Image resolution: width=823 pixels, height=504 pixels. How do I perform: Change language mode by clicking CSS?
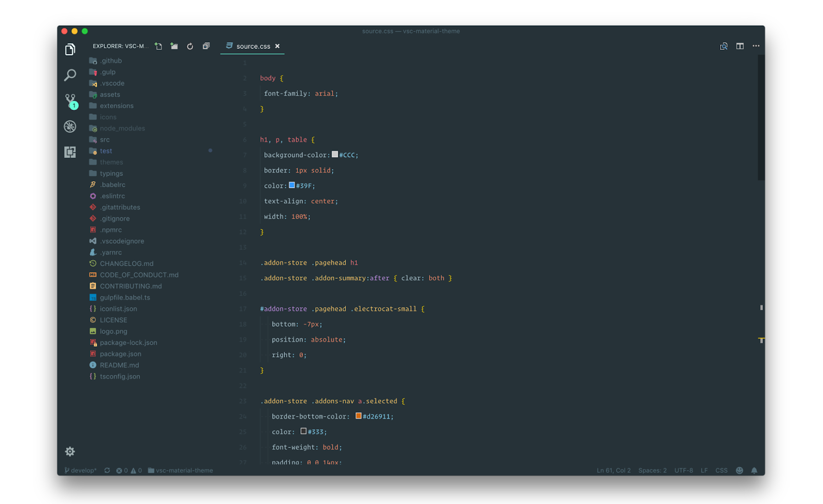(x=721, y=470)
